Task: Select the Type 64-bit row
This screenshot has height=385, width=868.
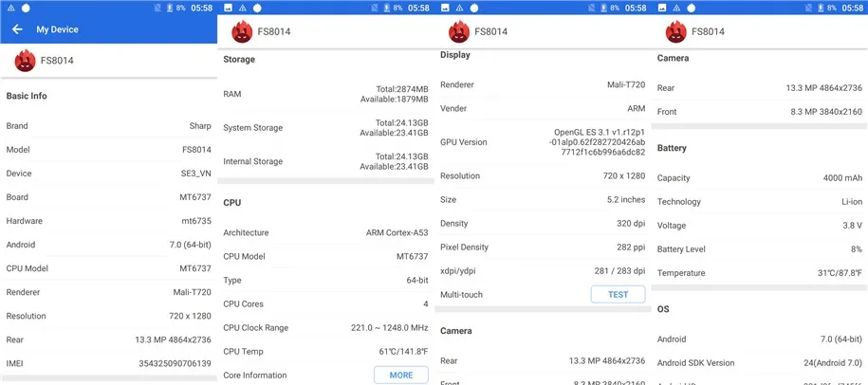Action: (x=325, y=280)
